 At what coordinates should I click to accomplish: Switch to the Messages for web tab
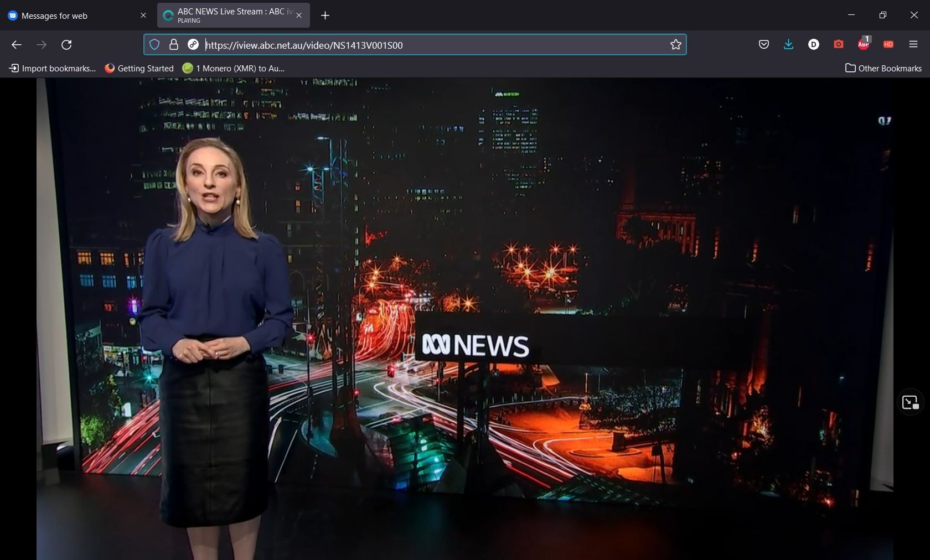(72, 15)
